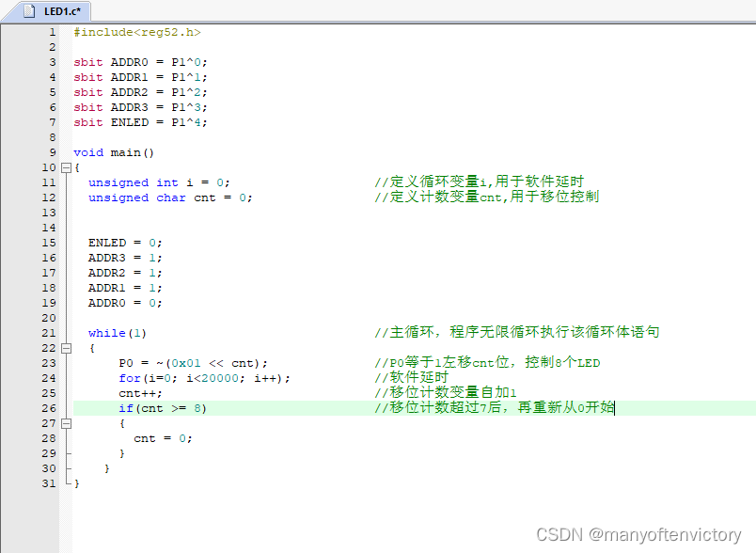Click sbit ENLED = P1^4 declaration

click(140, 122)
